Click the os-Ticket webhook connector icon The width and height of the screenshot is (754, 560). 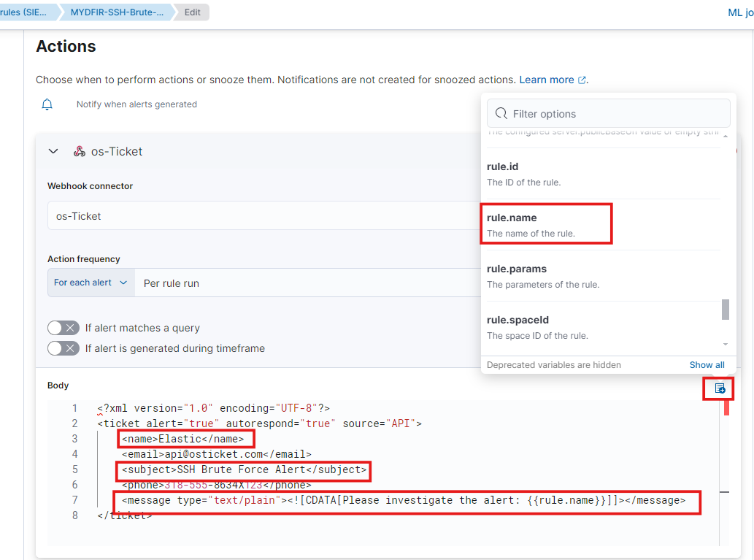(80, 151)
